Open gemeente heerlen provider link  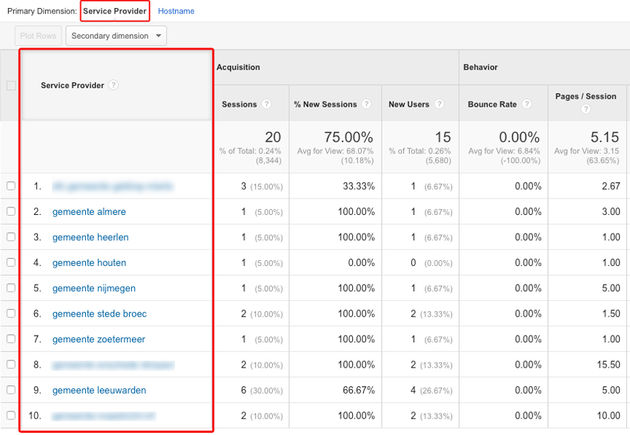point(90,237)
